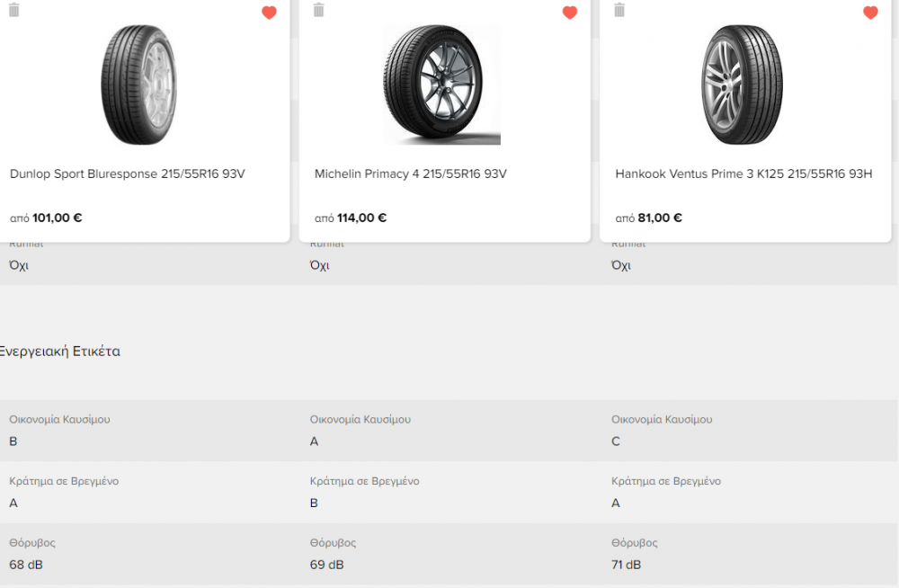Open Dunlop Sport Bluresponse 215/55R16 93V title

click(x=128, y=174)
